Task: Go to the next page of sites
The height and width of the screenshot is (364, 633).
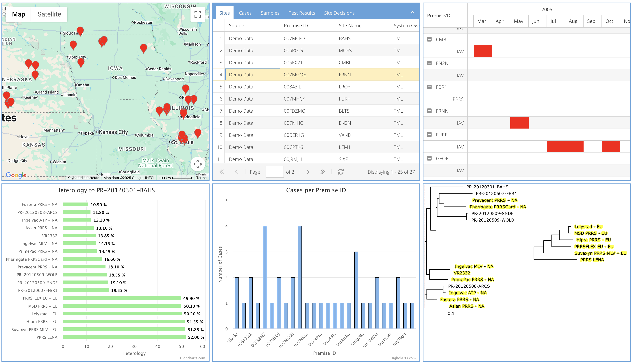Action: 308,172
